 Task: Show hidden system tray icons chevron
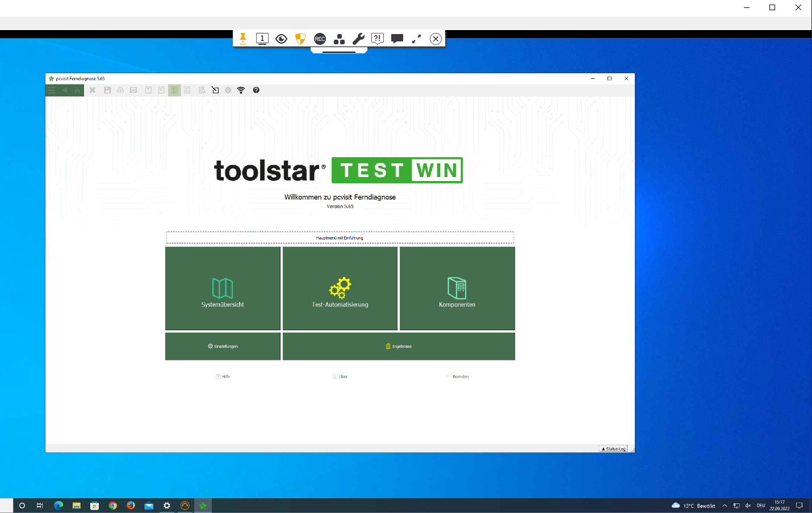725,506
